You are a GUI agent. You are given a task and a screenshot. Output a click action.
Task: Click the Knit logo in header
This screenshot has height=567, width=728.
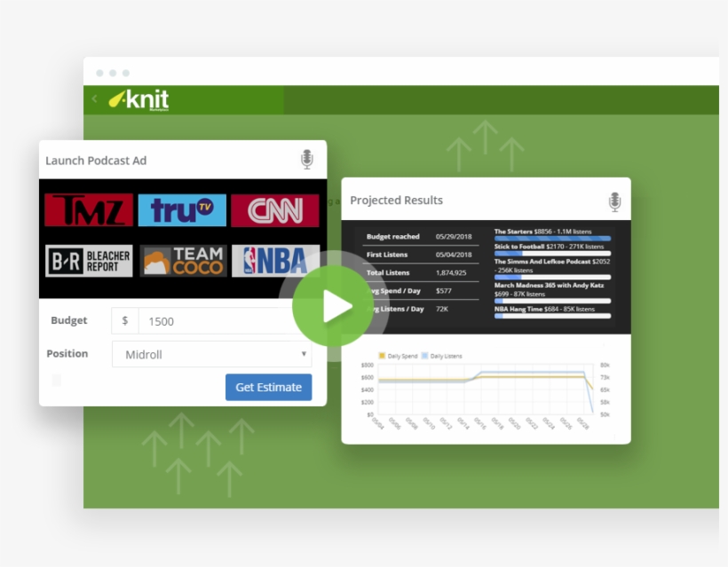(x=138, y=99)
